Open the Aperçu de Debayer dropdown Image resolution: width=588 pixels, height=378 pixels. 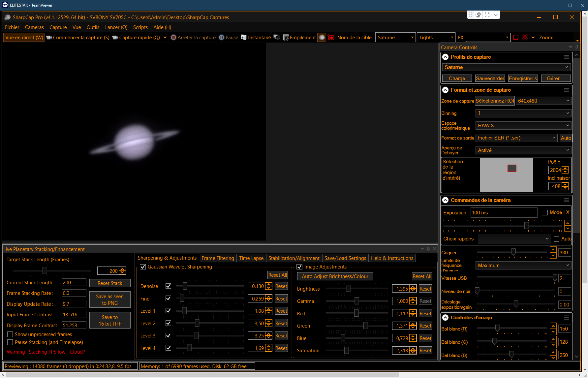tap(523, 150)
